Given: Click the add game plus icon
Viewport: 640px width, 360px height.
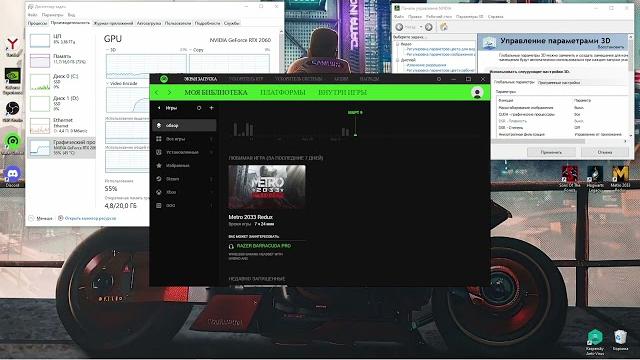Looking at the screenshot, I should (211, 108).
